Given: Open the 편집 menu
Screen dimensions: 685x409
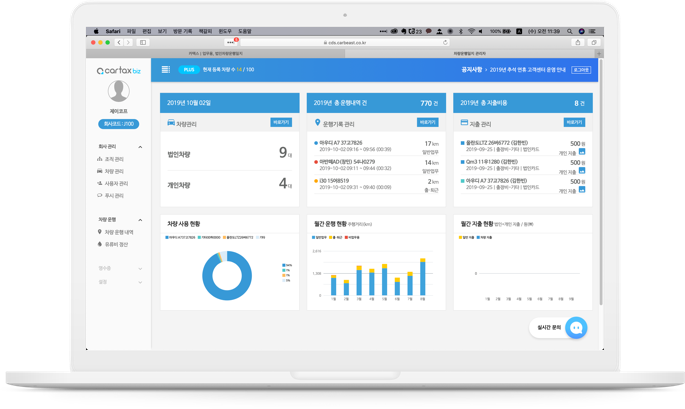Looking at the screenshot, I should (x=147, y=31).
